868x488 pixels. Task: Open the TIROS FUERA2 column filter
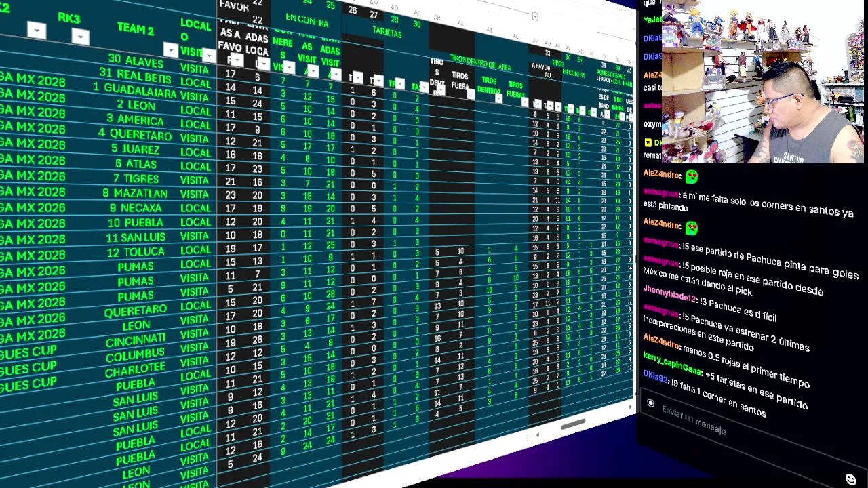(x=525, y=102)
